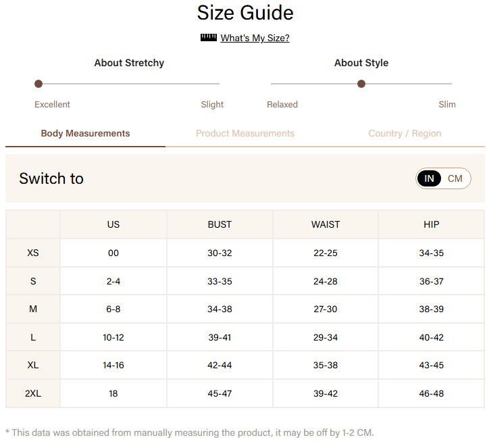This screenshot has width=487, height=448.
Task: Switch units to CM
Action: click(455, 178)
